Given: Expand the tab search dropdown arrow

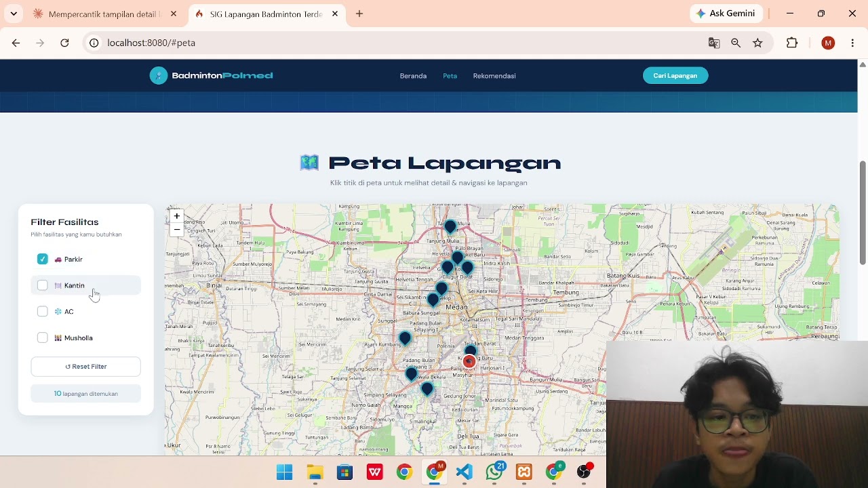Looking at the screenshot, I should click(x=14, y=14).
